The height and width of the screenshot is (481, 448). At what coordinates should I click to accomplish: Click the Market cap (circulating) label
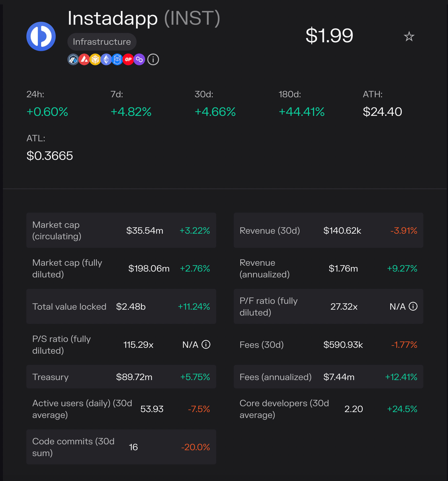(x=57, y=230)
